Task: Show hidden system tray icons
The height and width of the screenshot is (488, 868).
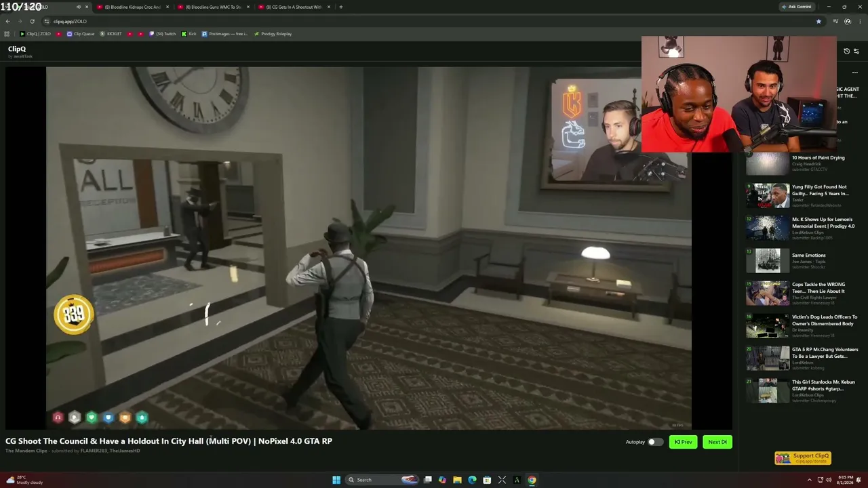Action: tap(809, 480)
